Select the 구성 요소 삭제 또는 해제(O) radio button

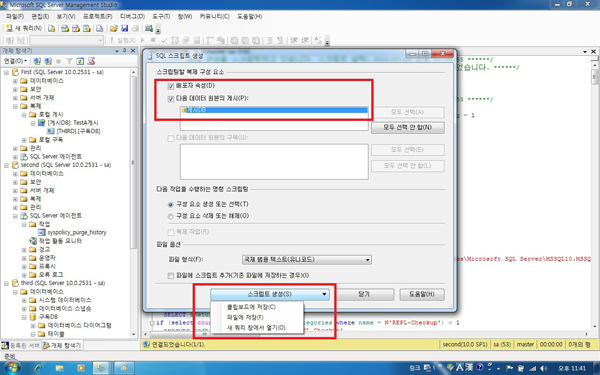click(x=171, y=216)
